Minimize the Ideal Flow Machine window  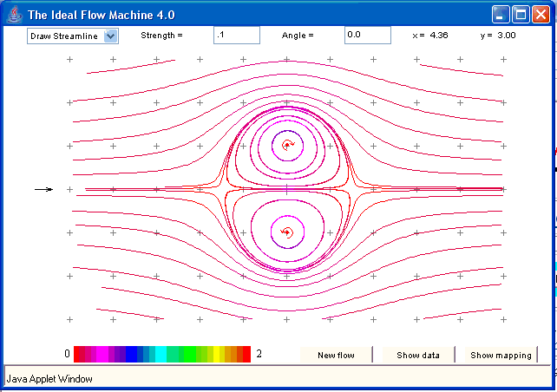(x=501, y=15)
